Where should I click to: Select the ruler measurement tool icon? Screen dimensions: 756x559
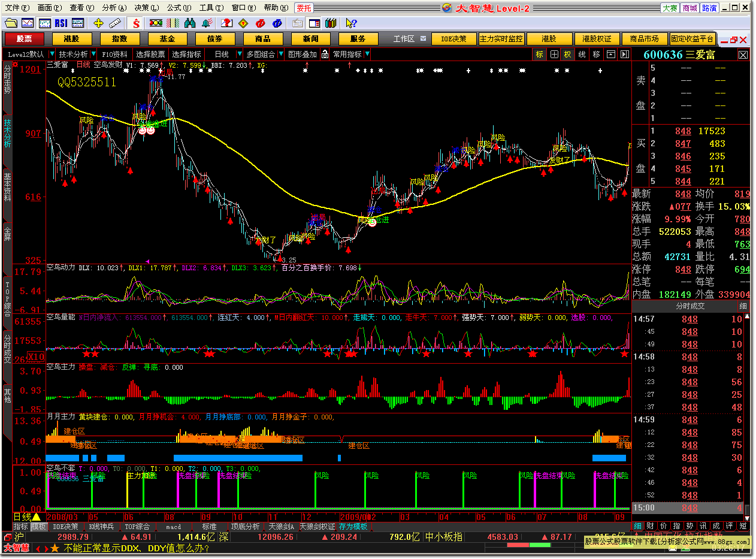[115, 23]
